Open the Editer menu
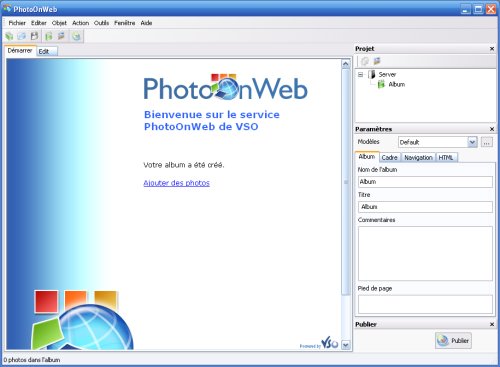Image resolution: width=500 pixels, height=367 pixels. click(x=39, y=23)
